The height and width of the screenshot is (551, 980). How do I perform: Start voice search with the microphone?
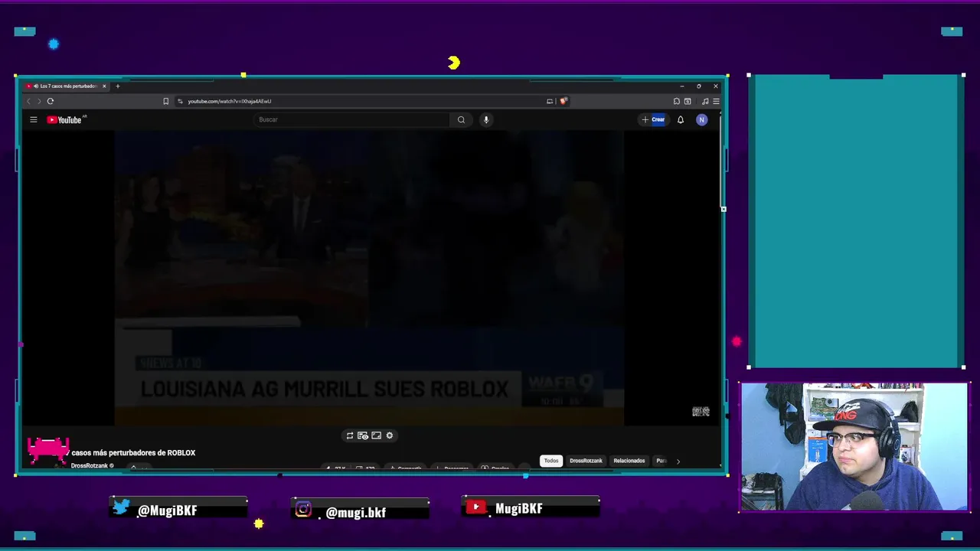[486, 119]
